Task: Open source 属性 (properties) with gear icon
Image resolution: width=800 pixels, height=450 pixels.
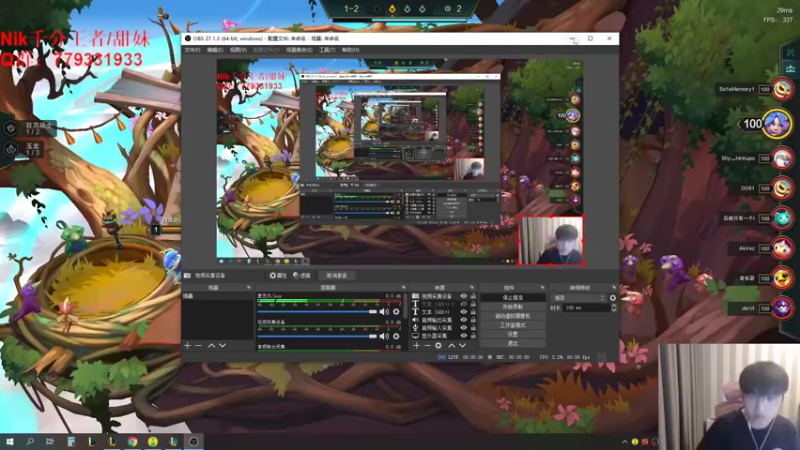Action: tap(278, 276)
